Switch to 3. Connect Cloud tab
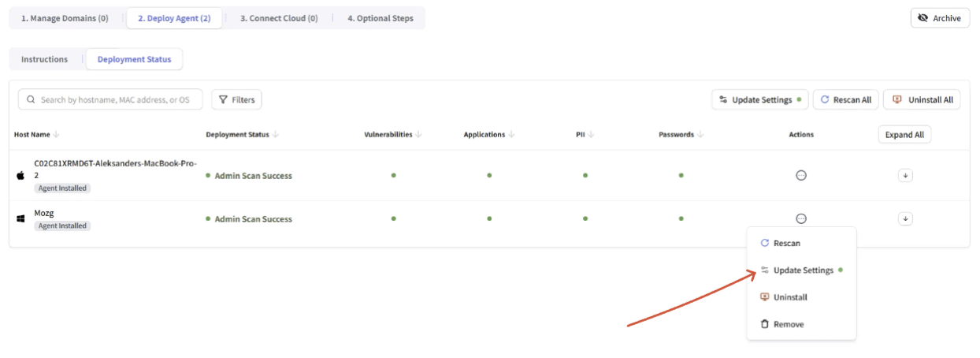This screenshot has width=980, height=358. (x=279, y=18)
